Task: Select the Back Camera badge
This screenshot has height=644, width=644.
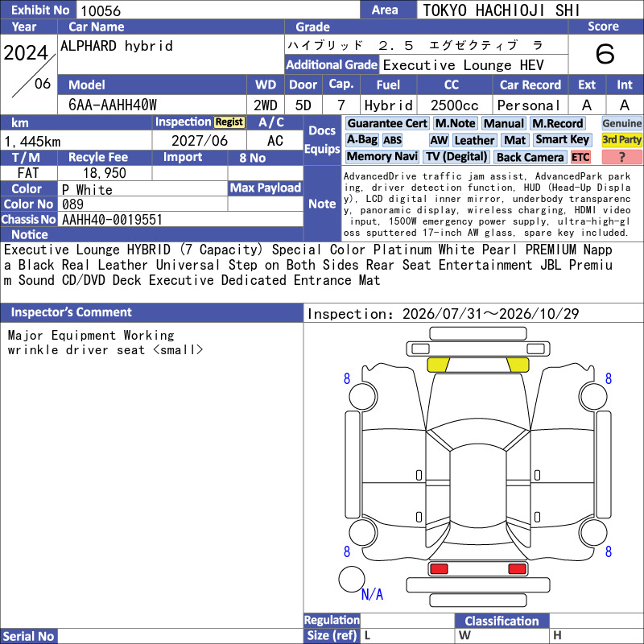Action: (x=530, y=157)
